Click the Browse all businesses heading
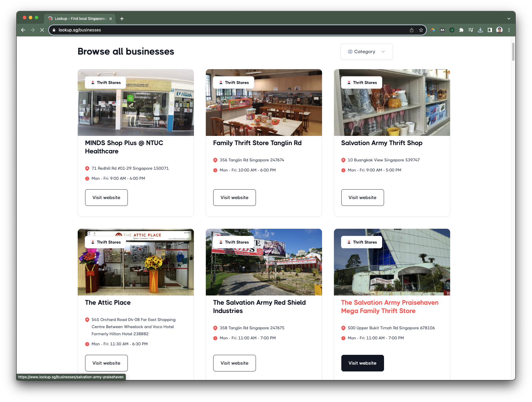 click(126, 52)
